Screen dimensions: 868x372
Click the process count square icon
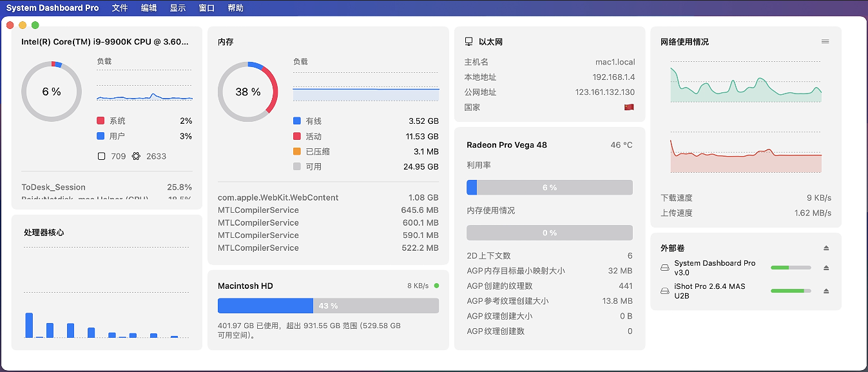(x=101, y=156)
